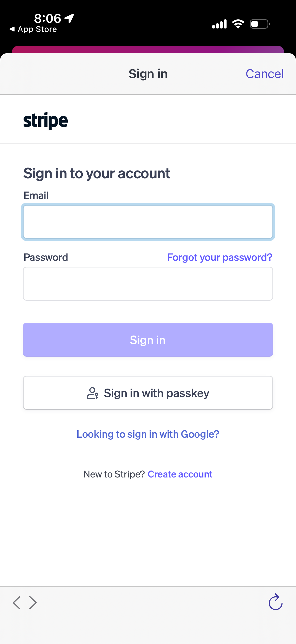Tap the location arrow icon by the time
296x644 pixels.
(69, 18)
